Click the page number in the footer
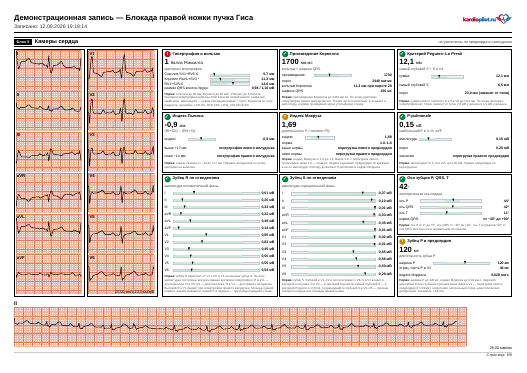This screenshot has width=527, height=373. (x=499, y=355)
